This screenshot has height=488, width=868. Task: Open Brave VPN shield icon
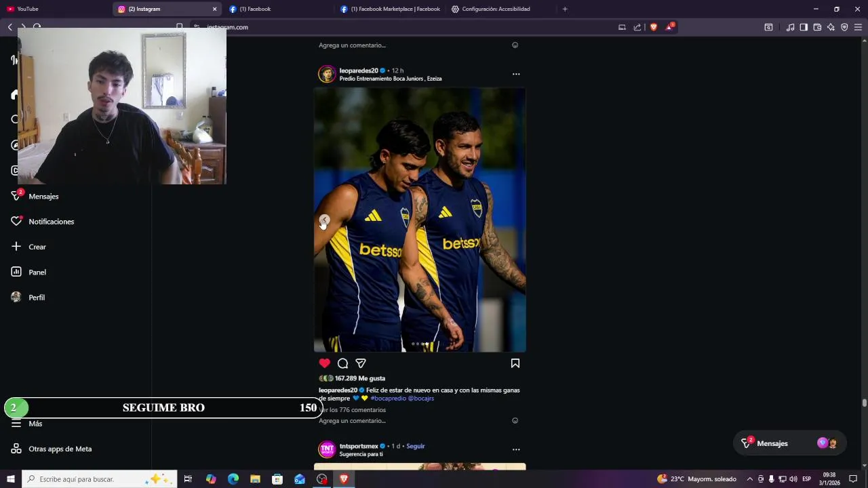click(x=844, y=27)
